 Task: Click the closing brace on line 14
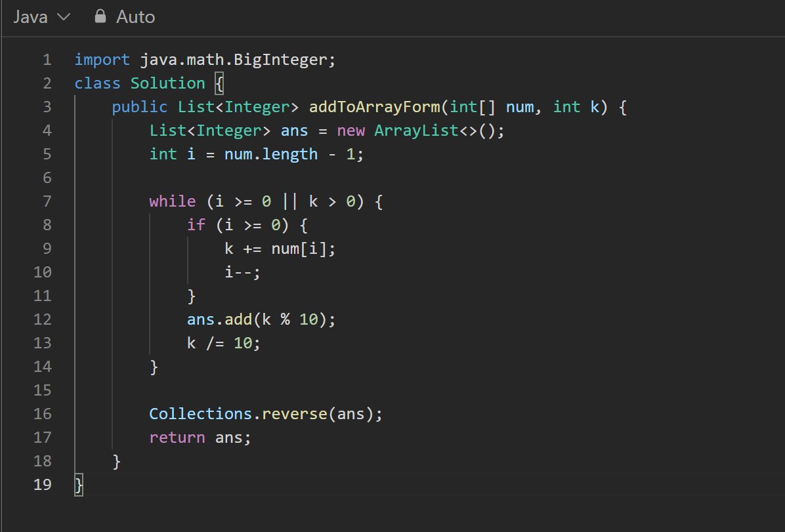[154, 367]
